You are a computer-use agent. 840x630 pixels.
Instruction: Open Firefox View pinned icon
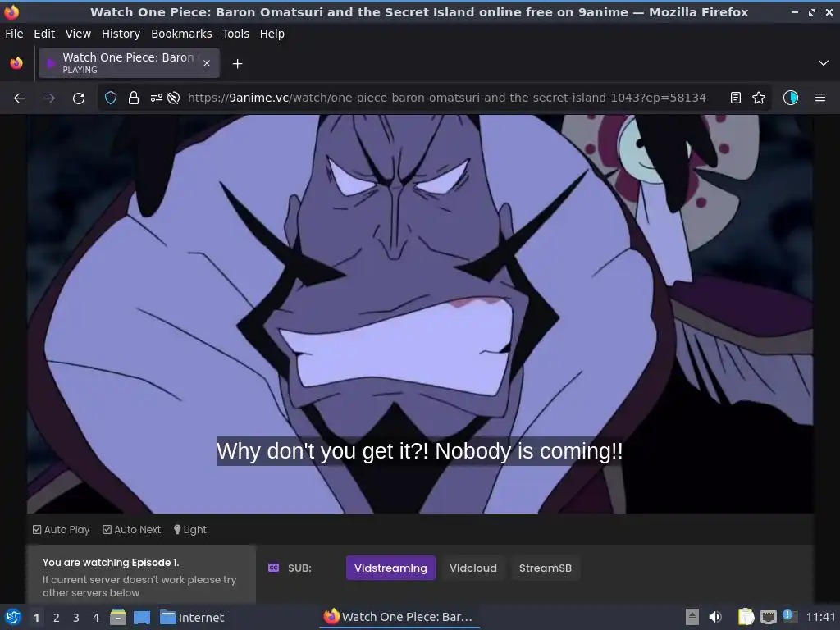[x=16, y=63]
